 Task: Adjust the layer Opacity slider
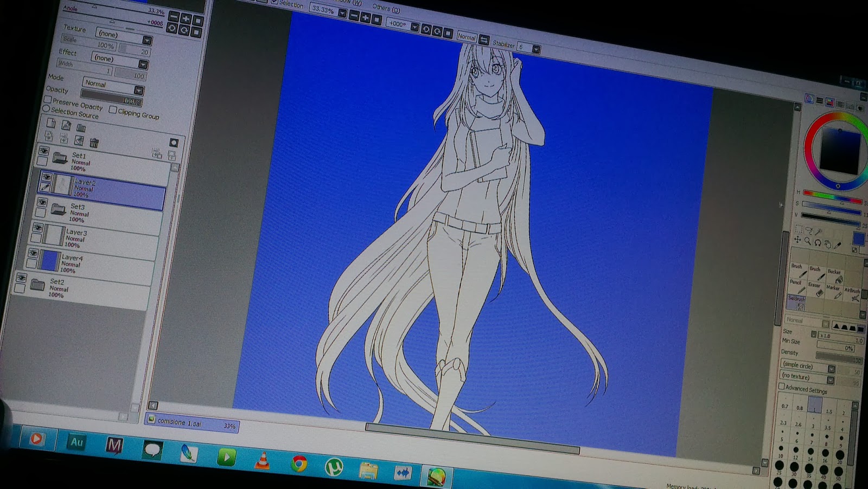pos(111,99)
